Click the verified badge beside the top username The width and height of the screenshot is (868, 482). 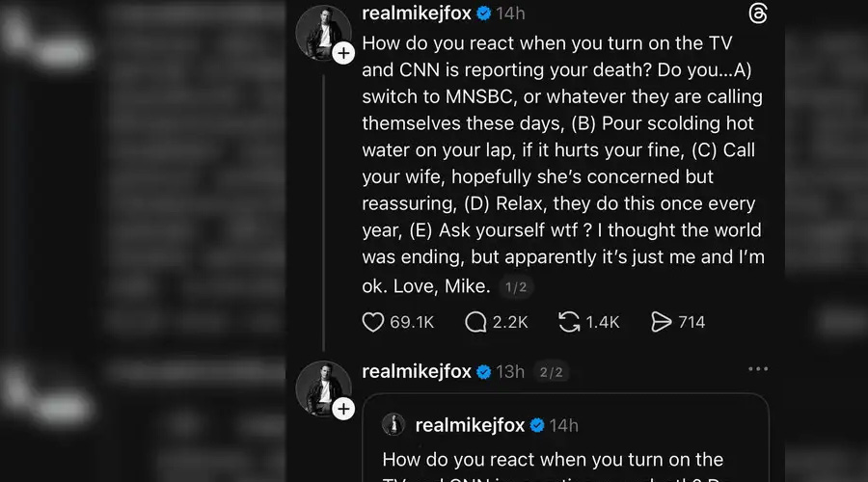click(x=485, y=13)
